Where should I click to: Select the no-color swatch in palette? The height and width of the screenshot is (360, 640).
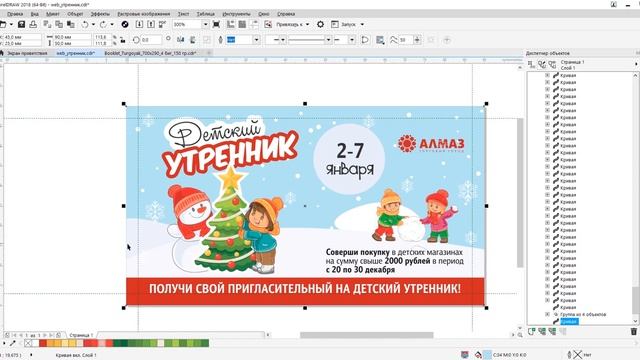(28, 343)
